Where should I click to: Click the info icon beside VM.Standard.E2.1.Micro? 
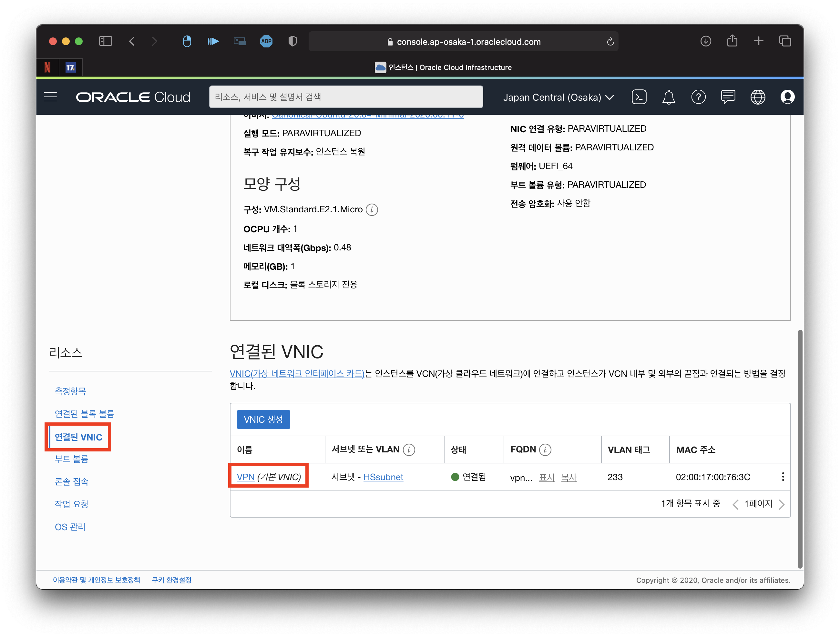pos(372,209)
